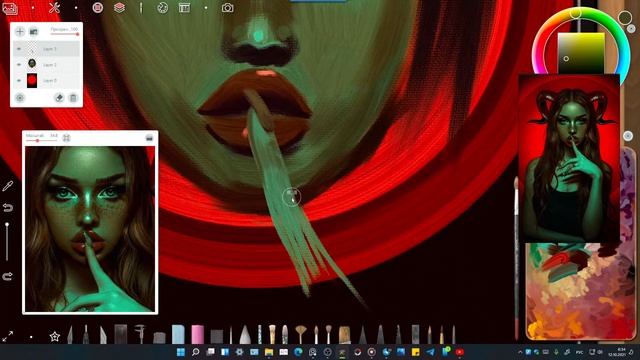The image size is (640, 360).
Task: Click the eraser clear-layer icon in layers panel
Action: click(x=59, y=98)
